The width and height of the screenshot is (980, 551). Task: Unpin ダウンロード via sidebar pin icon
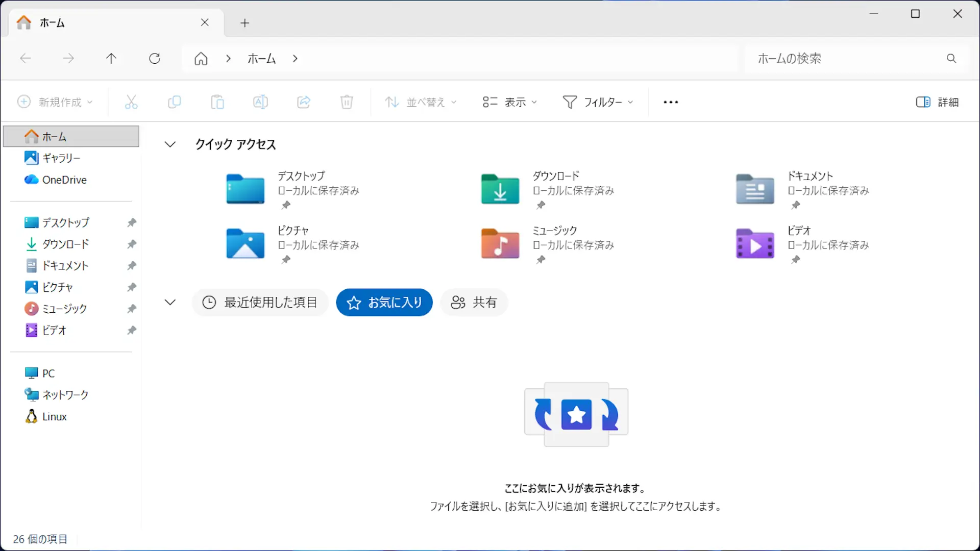click(132, 244)
